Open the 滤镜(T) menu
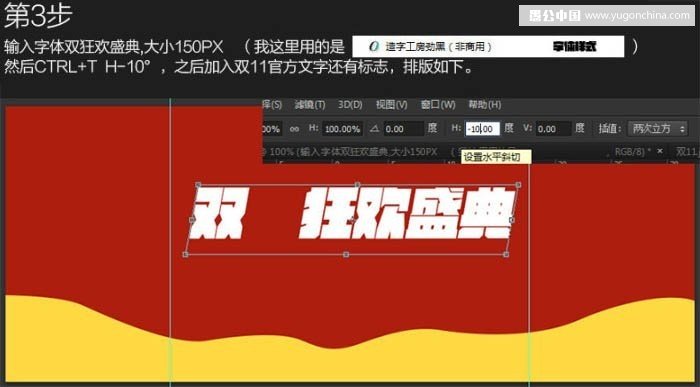 click(x=310, y=105)
